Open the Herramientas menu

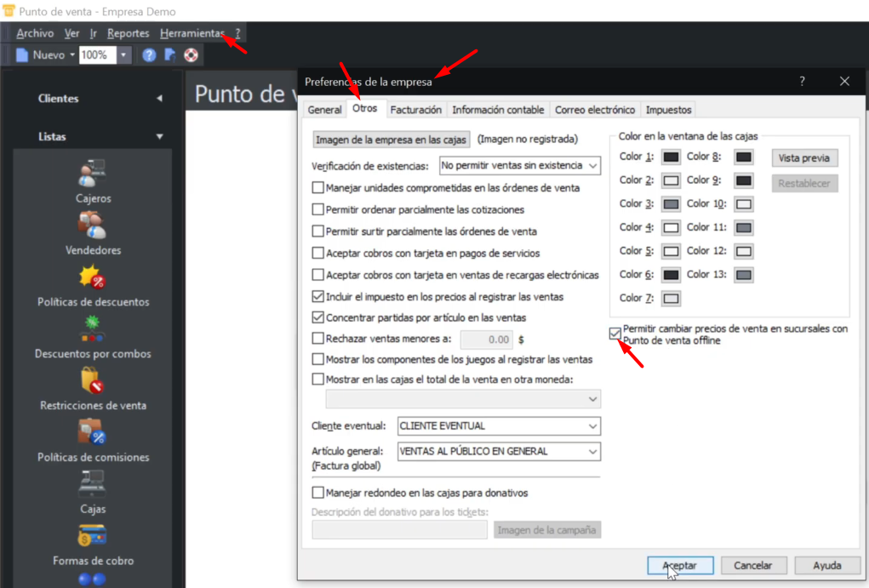click(x=192, y=33)
